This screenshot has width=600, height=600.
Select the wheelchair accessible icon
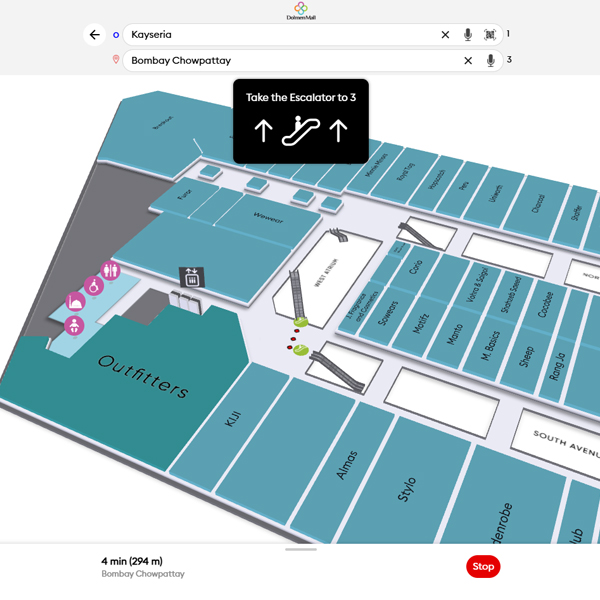[95, 287]
